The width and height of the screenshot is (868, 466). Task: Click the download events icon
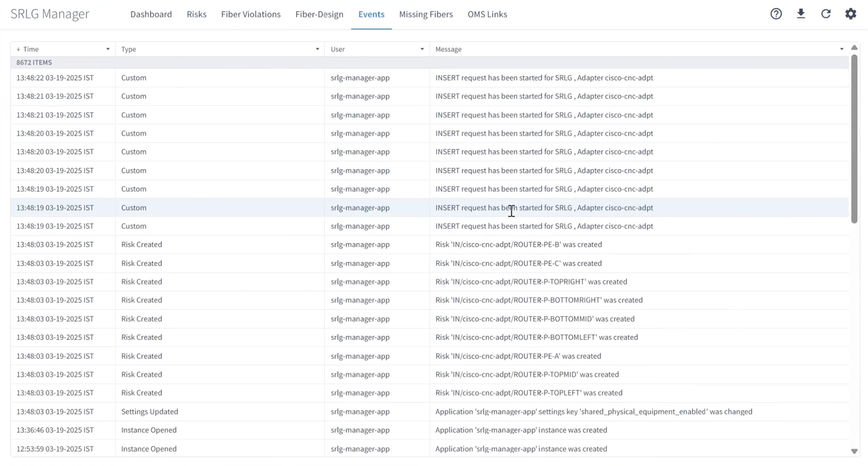tap(801, 14)
